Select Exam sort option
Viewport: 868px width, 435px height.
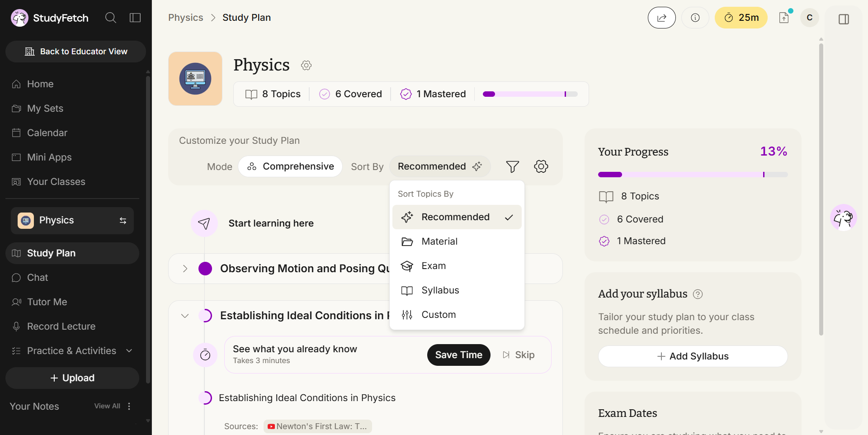[x=457, y=266]
